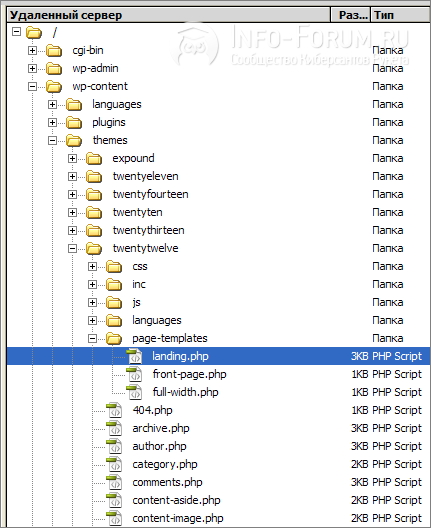Click the comments.php script icon
The height and width of the screenshot is (528, 431).
(114, 482)
